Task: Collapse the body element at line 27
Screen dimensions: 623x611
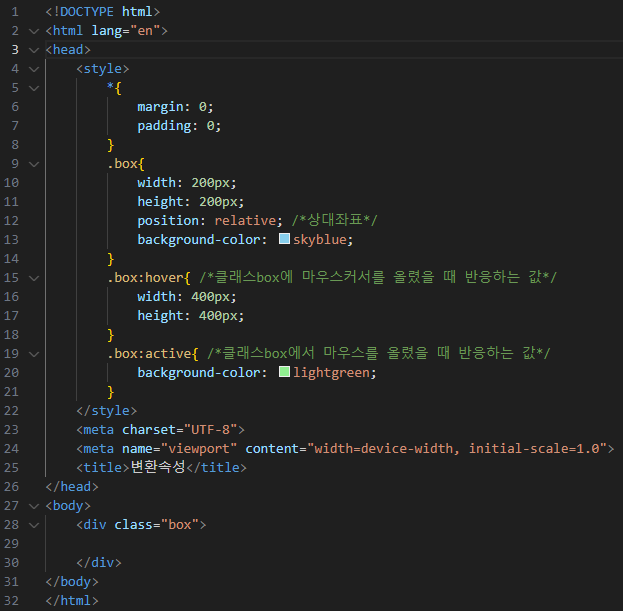Action: point(34,506)
